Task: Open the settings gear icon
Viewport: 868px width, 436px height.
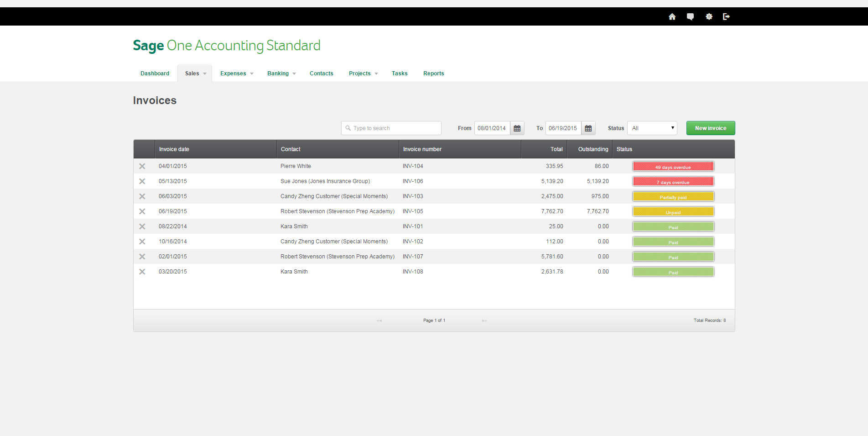Action: tap(709, 16)
